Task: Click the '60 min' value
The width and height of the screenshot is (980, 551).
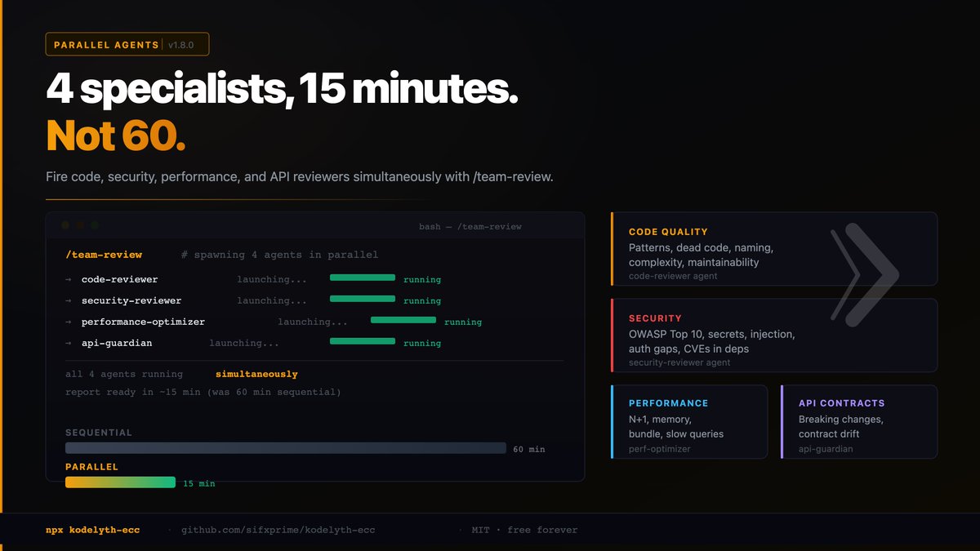Action: coord(529,449)
